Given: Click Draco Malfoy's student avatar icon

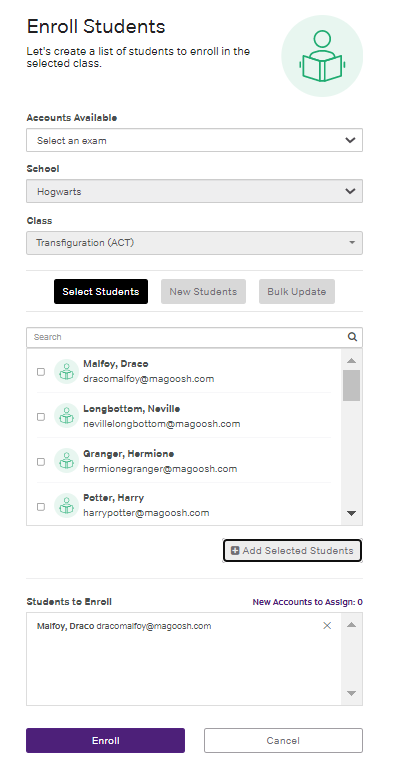Looking at the screenshot, I should coord(66,372).
